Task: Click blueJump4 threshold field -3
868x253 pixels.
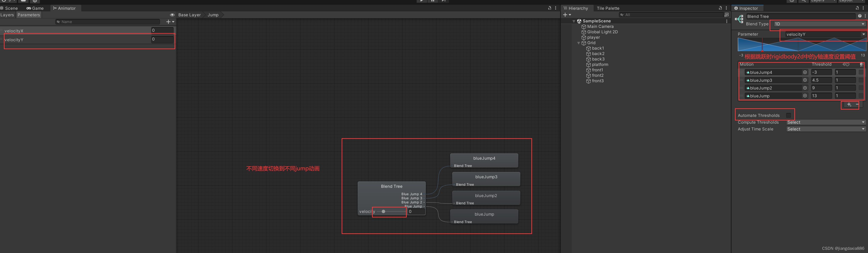Action: point(822,72)
